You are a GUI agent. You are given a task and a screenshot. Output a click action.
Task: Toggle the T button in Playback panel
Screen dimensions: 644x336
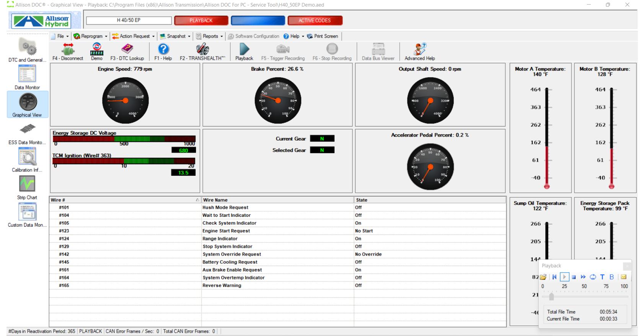[x=602, y=277]
